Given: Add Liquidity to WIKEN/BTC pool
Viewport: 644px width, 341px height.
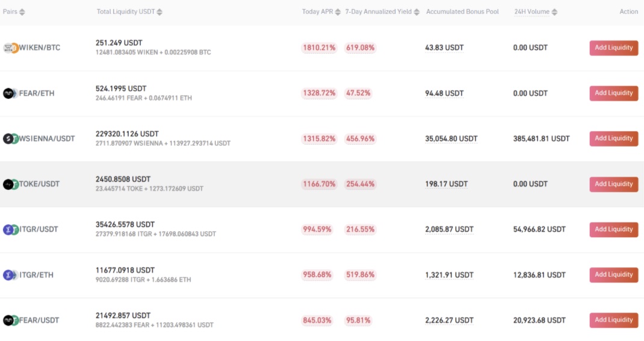Looking at the screenshot, I should point(614,48).
